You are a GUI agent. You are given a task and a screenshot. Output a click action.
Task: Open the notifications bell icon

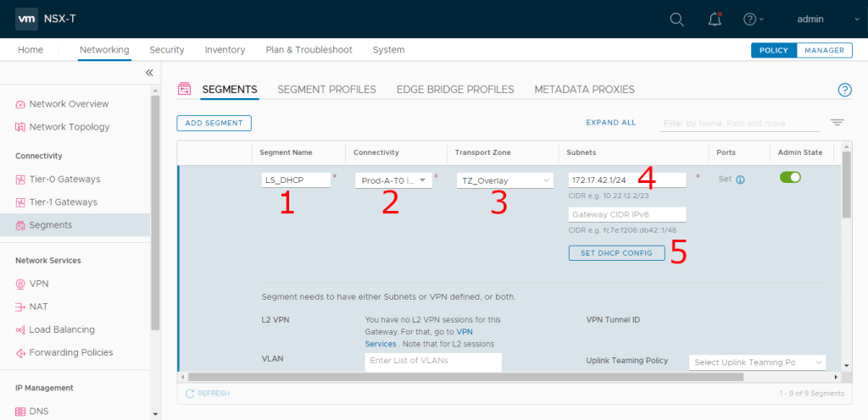point(714,19)
